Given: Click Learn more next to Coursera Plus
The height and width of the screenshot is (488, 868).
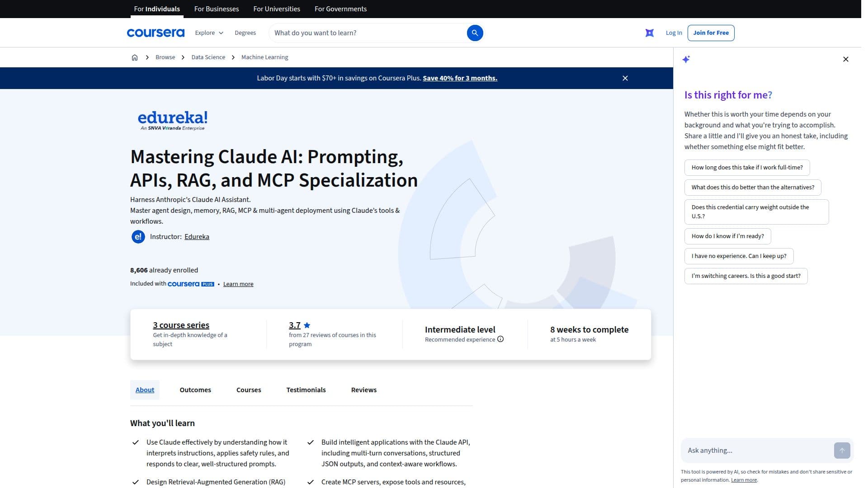Looking at the screenshot, I should coord(238,284).
